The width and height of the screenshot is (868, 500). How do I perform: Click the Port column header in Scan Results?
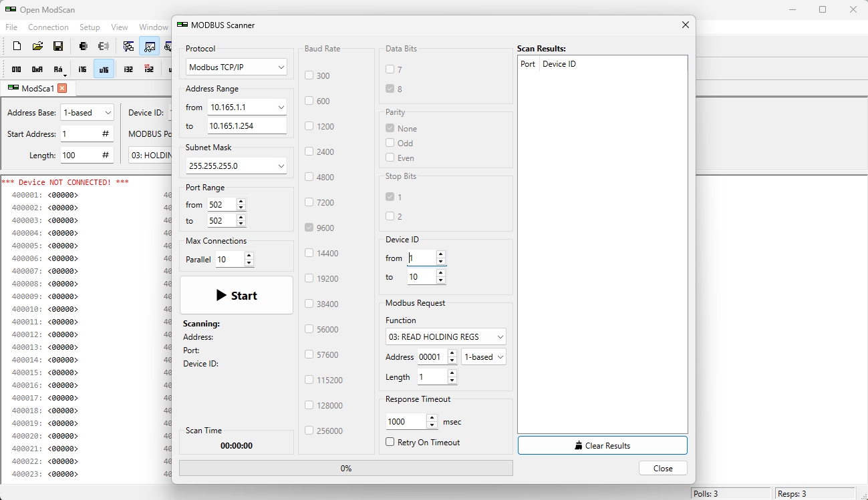point(528,64)
